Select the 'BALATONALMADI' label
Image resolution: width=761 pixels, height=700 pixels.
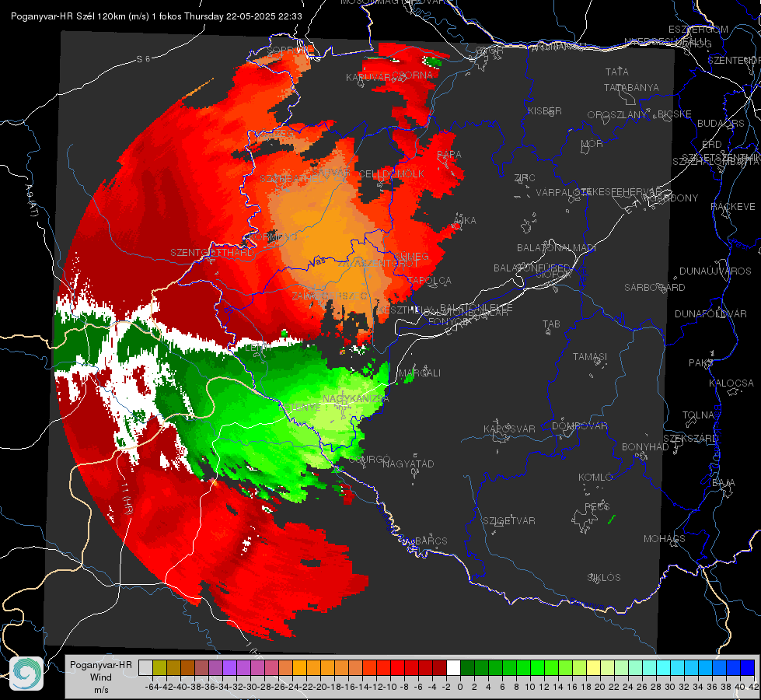[557, 248]
